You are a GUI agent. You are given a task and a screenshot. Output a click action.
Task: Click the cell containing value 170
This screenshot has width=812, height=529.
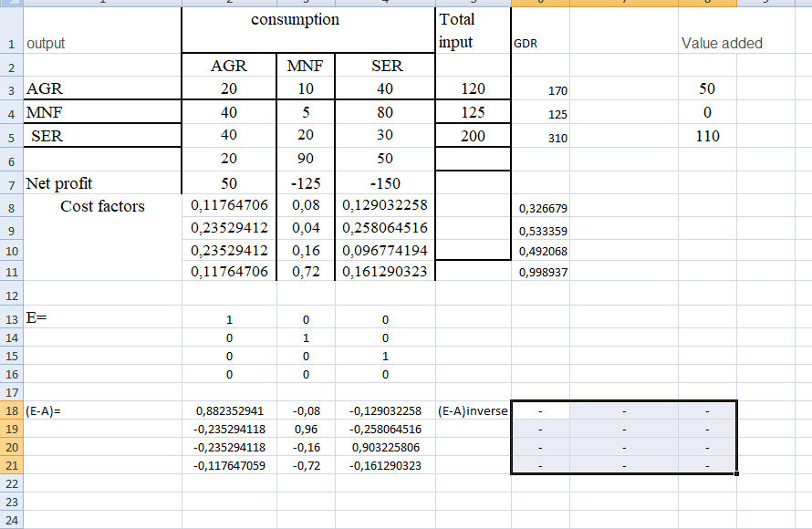557,90
